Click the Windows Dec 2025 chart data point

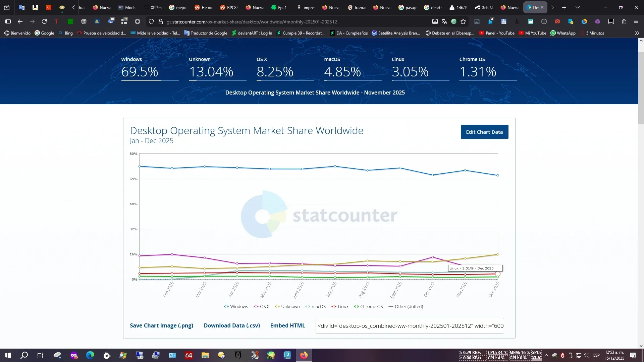[497, 175]
